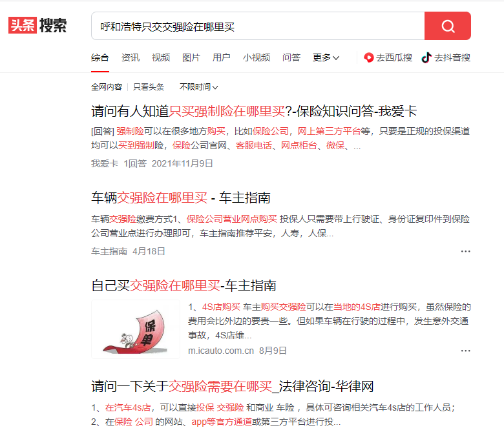Image resolution: width=504 pixels, height=430 pixels.
Task: Click the 1回答 label
Action: (135, 163)
